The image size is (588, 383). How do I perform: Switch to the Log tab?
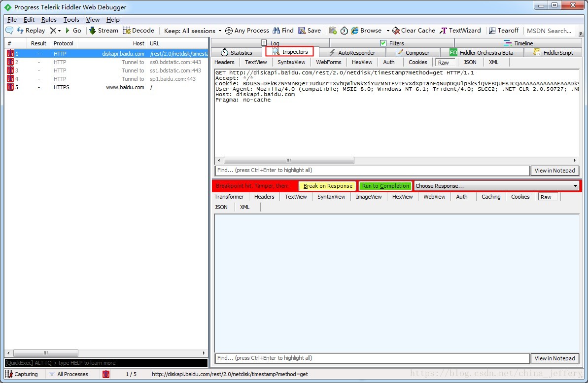(x=271, y=43)
